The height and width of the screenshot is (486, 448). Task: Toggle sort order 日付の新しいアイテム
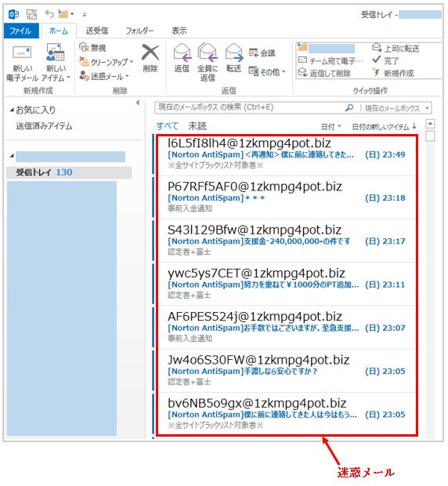384,126
